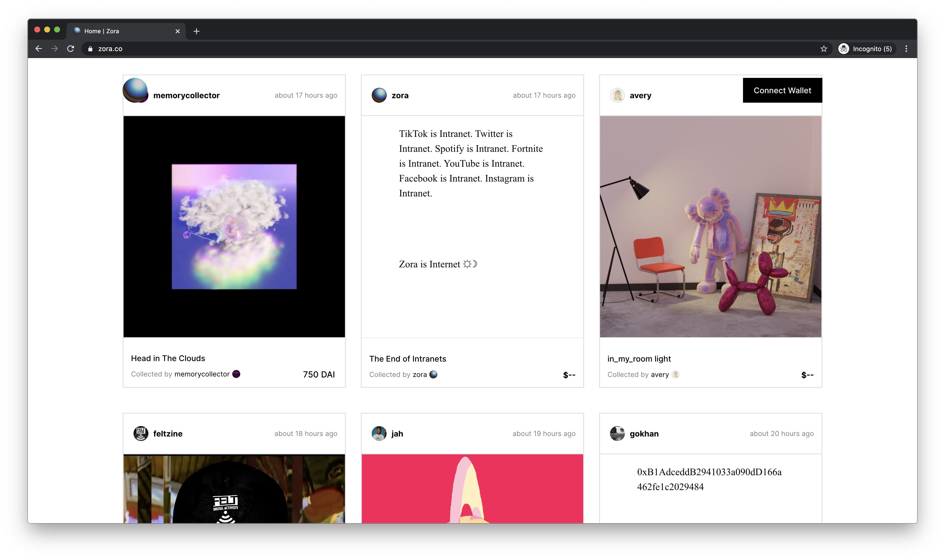This screenshot has height=560, width=945.
Task: Click collector avery's small avatar
Action: click(x=675, y=374)
